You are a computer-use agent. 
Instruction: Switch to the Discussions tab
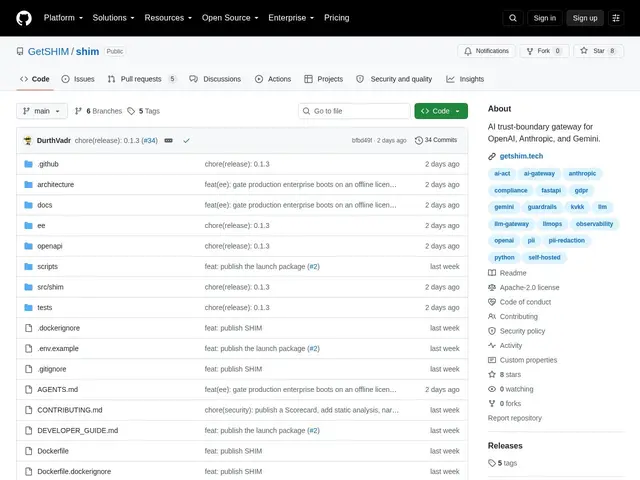(x=215, y=79)
